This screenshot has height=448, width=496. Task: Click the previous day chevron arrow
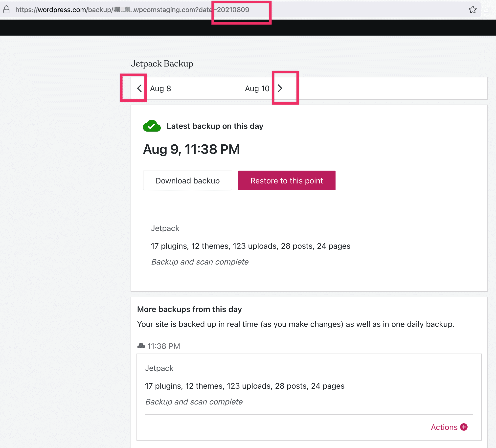(x=139, y=88)
